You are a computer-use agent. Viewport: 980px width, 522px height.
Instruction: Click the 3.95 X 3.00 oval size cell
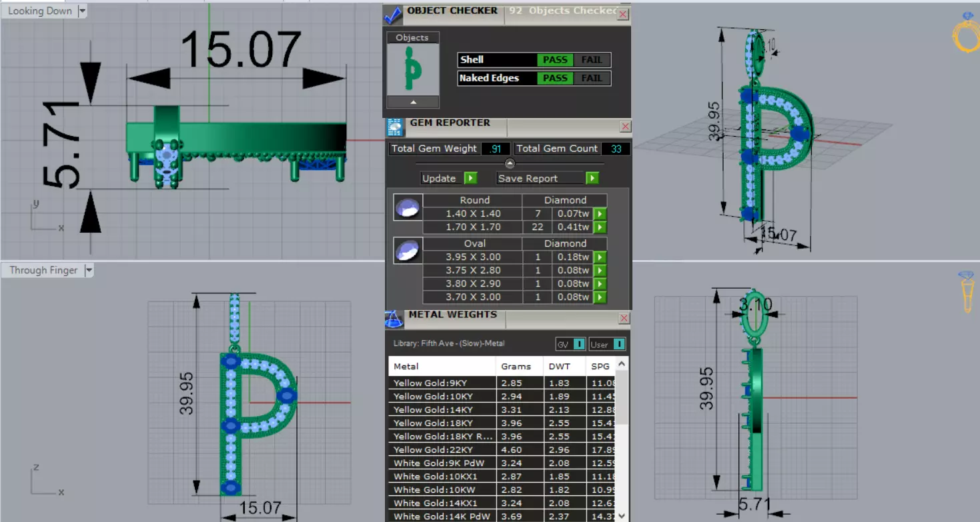pos(473,257)
